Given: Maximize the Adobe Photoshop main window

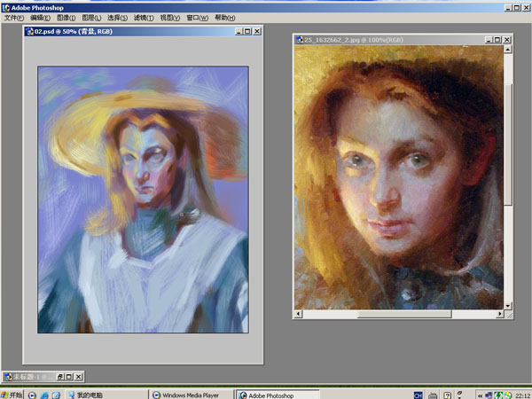Looking at the screenshot, I should click(517, 7).
